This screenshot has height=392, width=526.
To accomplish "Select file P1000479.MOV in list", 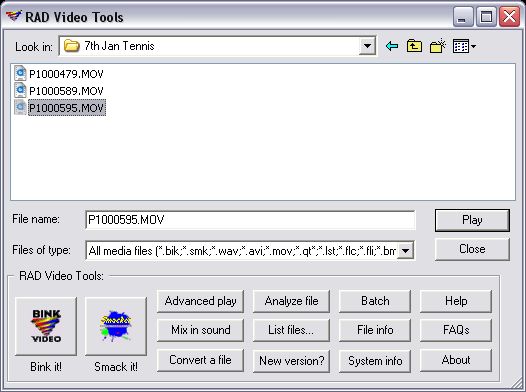I will [x=66, y=74].
